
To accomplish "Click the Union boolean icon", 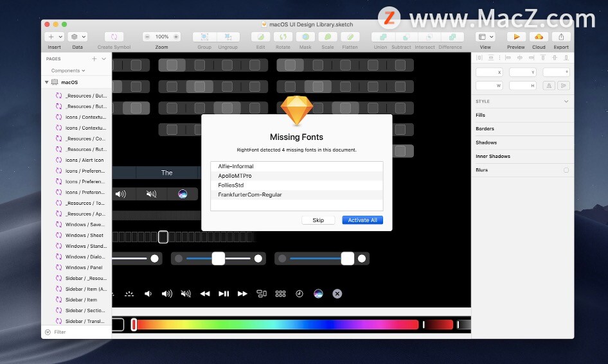I will tap(382, 37).
